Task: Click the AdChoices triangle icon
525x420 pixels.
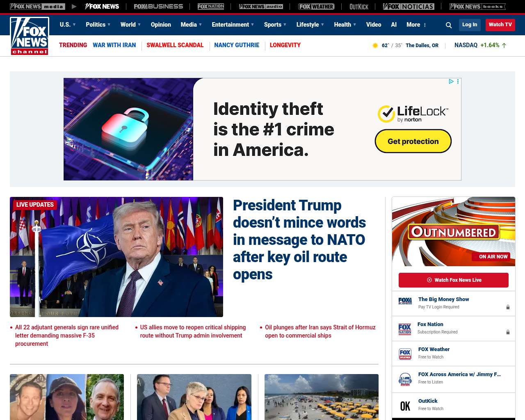Action: tap(451, 82)
